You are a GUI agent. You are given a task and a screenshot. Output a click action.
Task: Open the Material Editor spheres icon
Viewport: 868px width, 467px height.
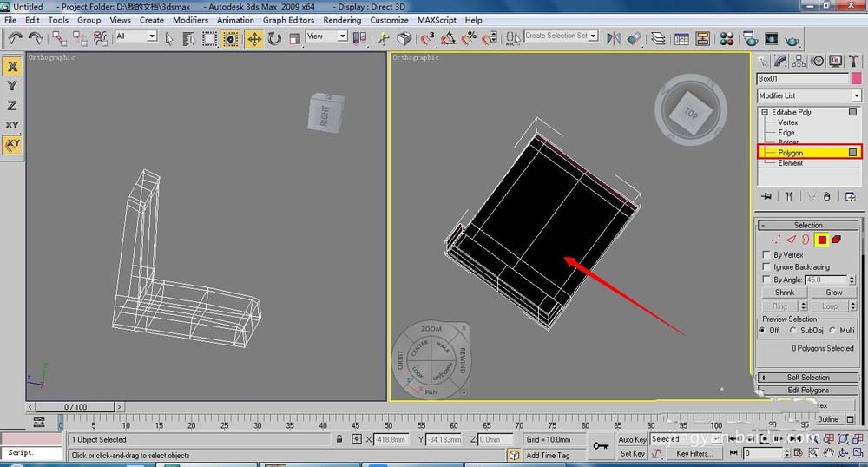pos(727,38)
